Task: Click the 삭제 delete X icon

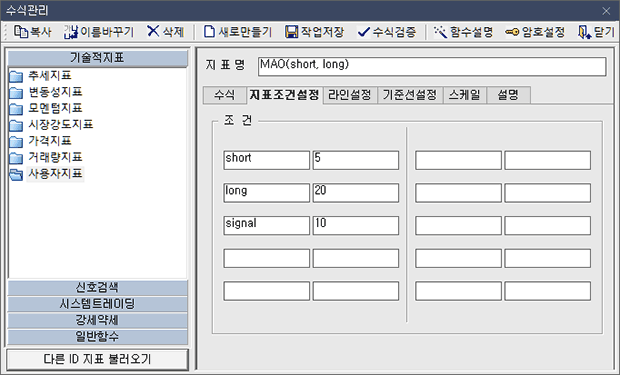Action: tap(153, 31)
